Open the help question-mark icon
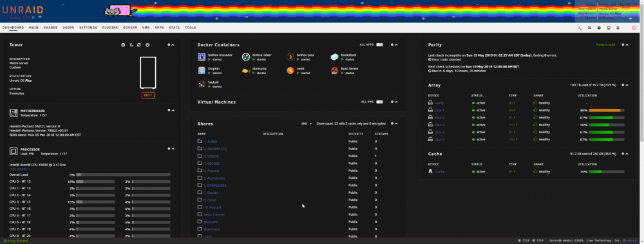This screenshot has height=244, width=644. tap(599, 28)
